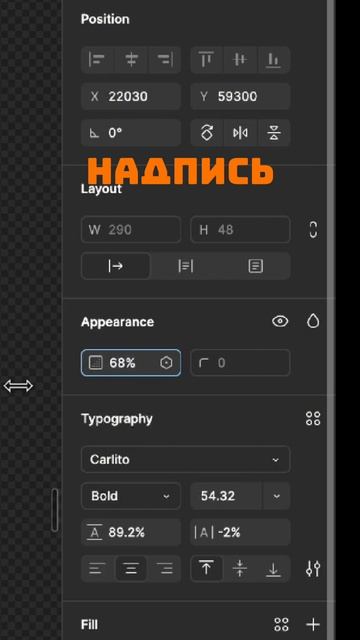Screen dimensions: 360x640
Task: Click the opacity field 68%
Action: coord(131,362)
